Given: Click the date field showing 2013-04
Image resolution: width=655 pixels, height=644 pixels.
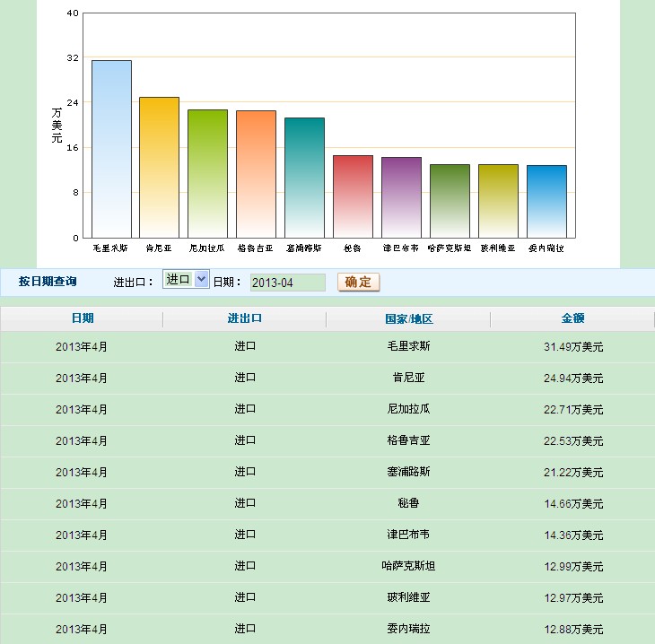Looking at the screenshot, I should [x=287, y=283].
